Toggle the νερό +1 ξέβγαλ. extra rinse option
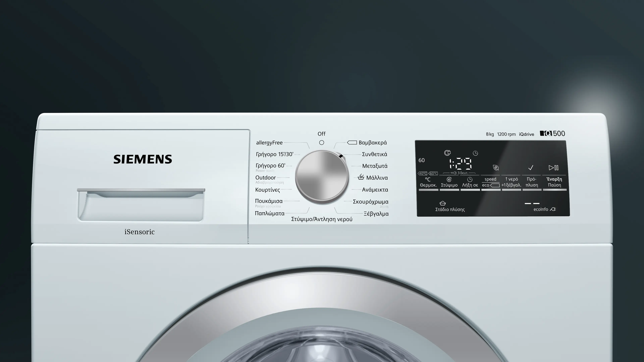Image resolution: width=644 pixels, height=362 pixels. point(511,182)
